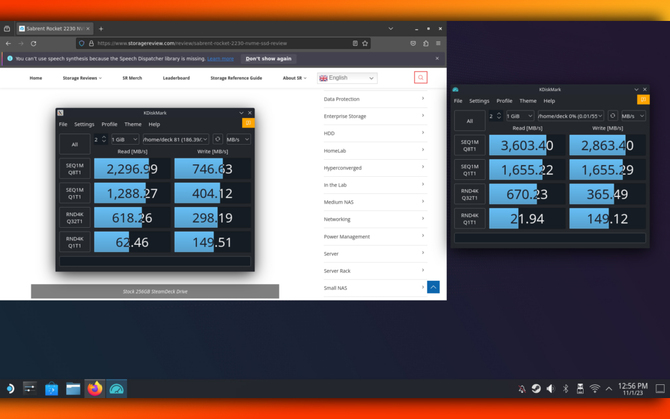Open Dolphin file manager from taskbar
The height and width of the screenshot is (419, 670).
pyautogui.click(x=73, y=389)
